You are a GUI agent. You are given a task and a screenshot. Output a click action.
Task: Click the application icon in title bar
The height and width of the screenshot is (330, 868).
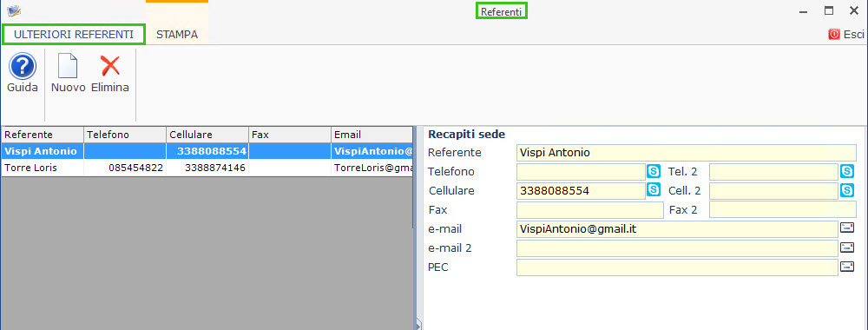[x=13, y=10]
